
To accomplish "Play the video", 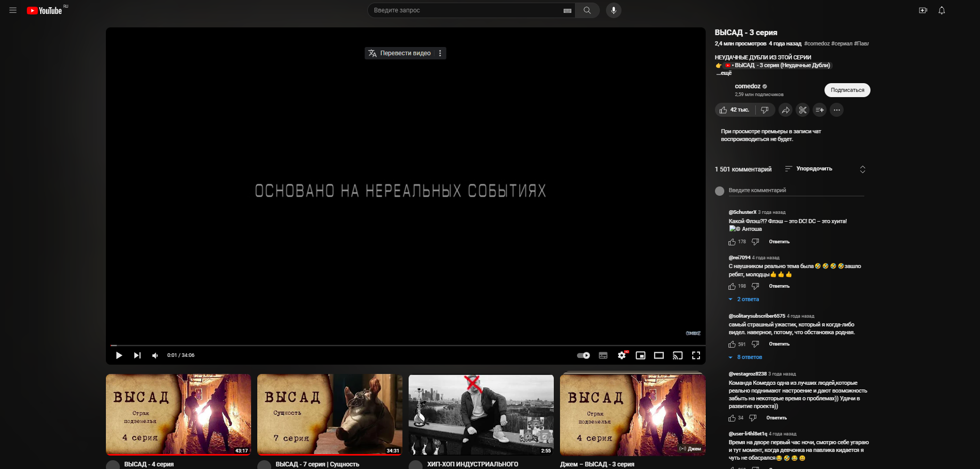I will pos(119,355).
